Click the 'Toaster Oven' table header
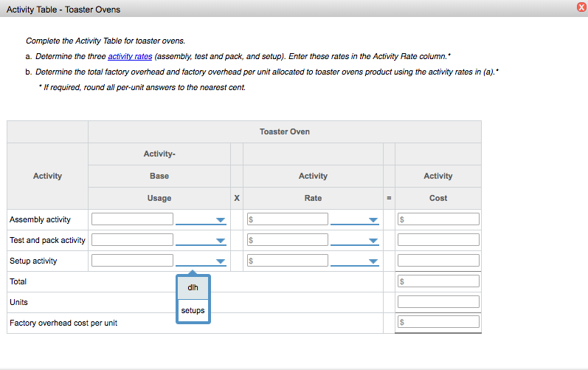 click(285, 131)
